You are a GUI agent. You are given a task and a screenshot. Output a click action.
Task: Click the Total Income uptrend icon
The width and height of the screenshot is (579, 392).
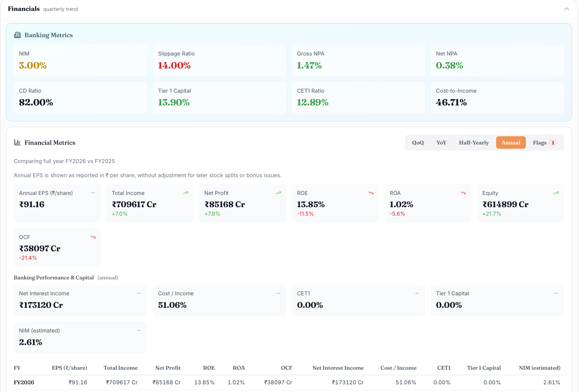coord(185,193)
